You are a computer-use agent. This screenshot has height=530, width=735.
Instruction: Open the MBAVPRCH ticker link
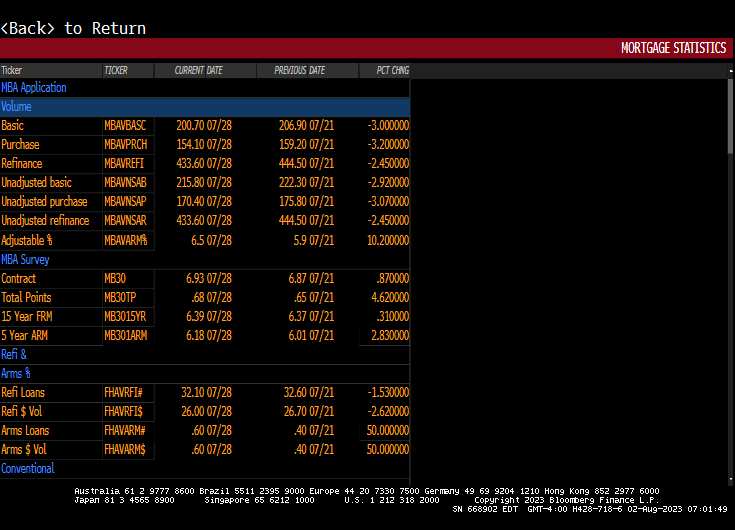pyautogui.click(x=126, y=145)
